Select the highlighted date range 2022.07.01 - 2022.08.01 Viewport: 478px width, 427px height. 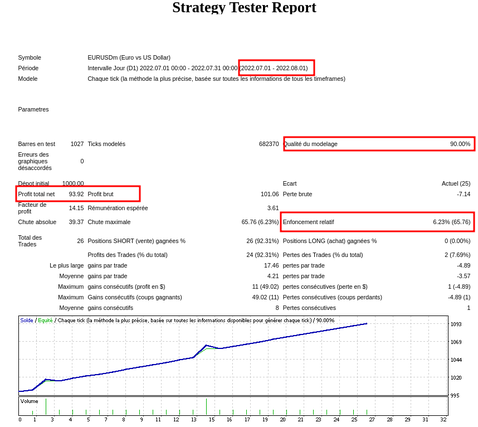coord(274,68)
